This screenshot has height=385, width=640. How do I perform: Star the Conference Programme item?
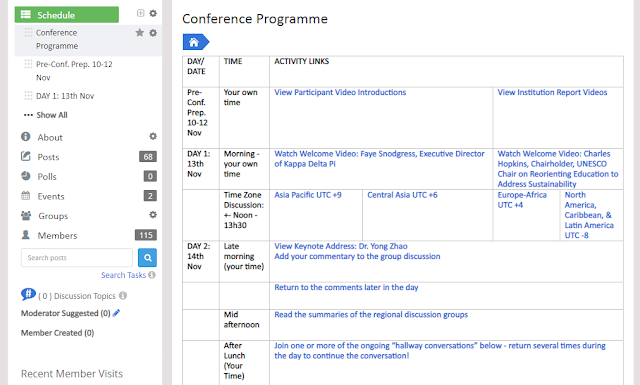(x=140, y=33)
